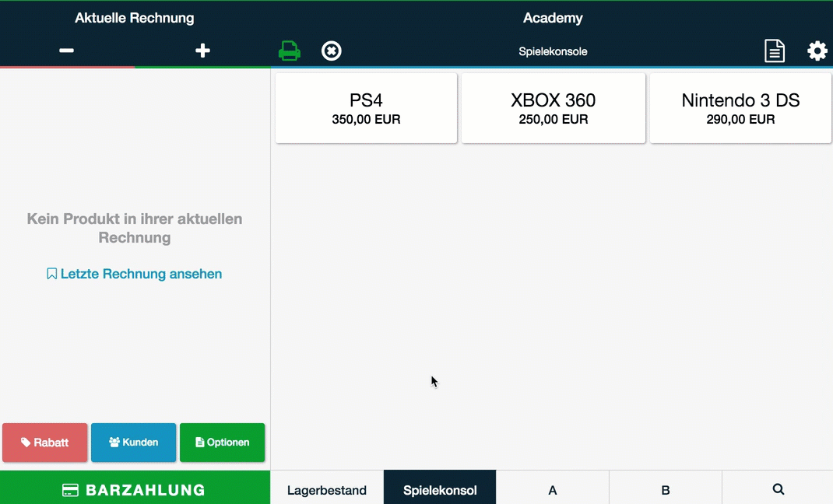Click Letzte Rechnung ansehen link
Viewport: 833px width, 504px height.
[135, 274]
